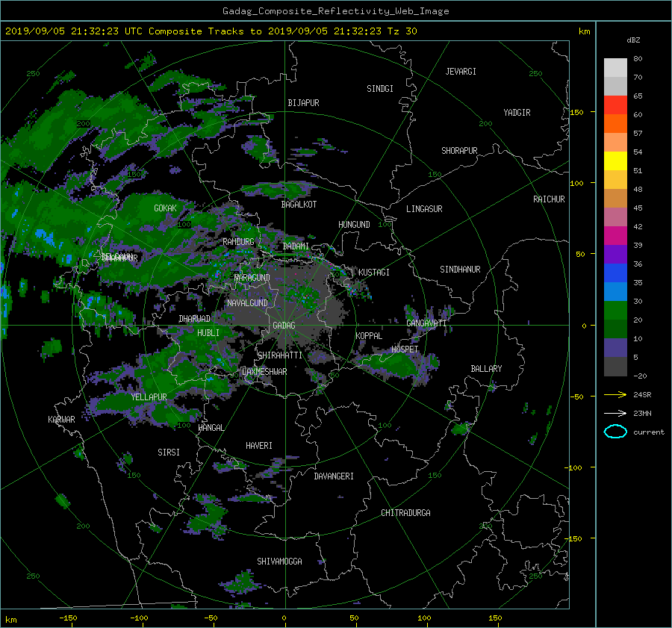Click the SHORAPUR label
Screen dimensions: 672x628
point(459,151)
